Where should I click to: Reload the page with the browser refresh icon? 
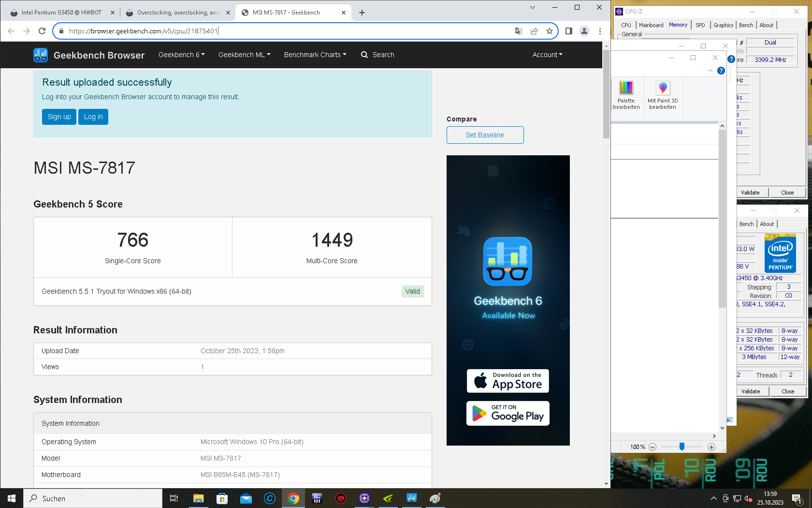coord(42,31)
